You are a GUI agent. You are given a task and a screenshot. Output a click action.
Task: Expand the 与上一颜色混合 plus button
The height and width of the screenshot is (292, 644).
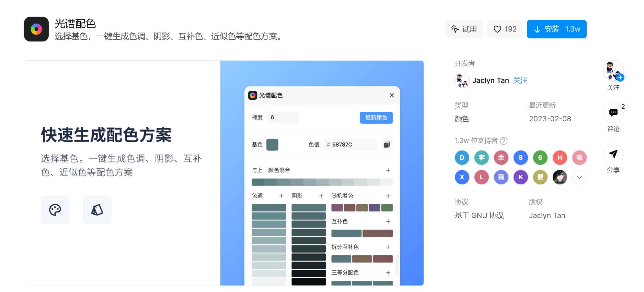coord(388,170)
